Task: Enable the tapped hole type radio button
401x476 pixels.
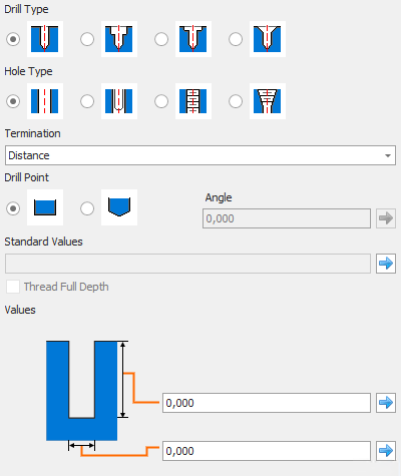Action: click(x=161, y=101)
